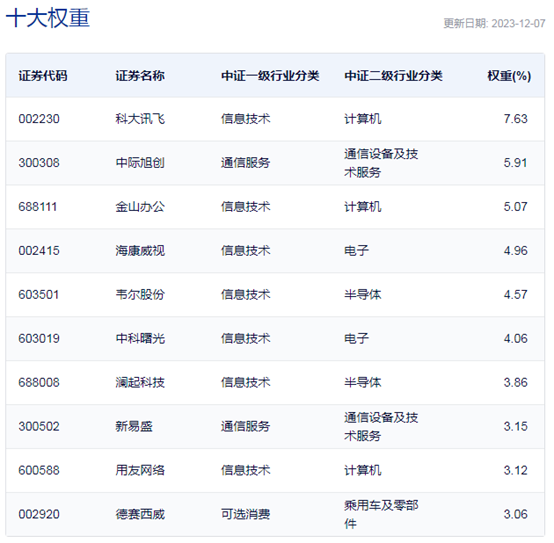Image resolution: width=554 pixels, height=543 pixels.
Task: Select stock code 002230
Action: [39, 119]
